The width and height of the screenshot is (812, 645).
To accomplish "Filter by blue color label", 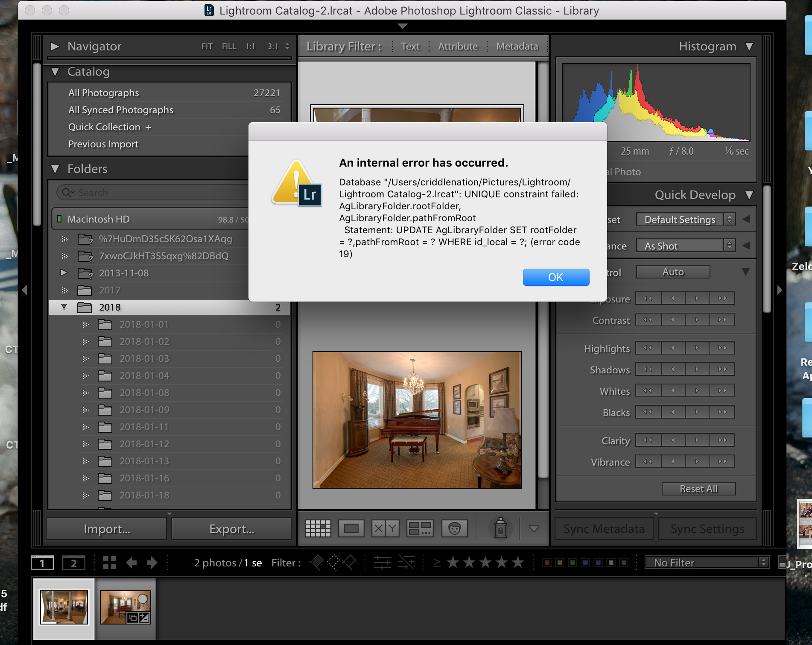I will tap(585, 563).
